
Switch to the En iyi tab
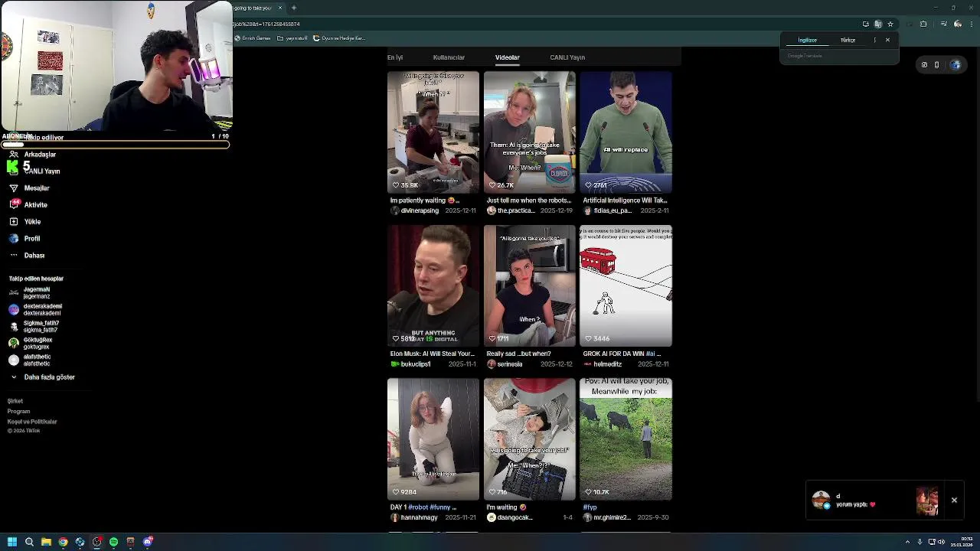395,57
